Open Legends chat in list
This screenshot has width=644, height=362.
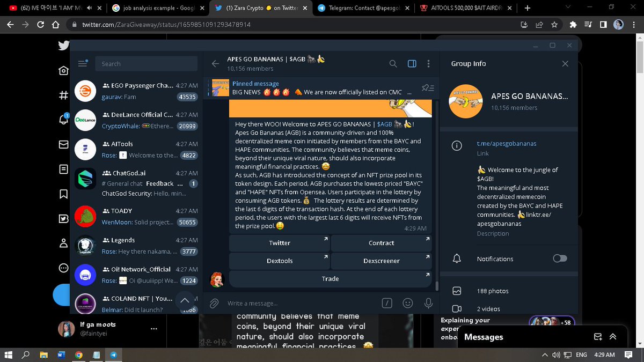tap(136, 246)
